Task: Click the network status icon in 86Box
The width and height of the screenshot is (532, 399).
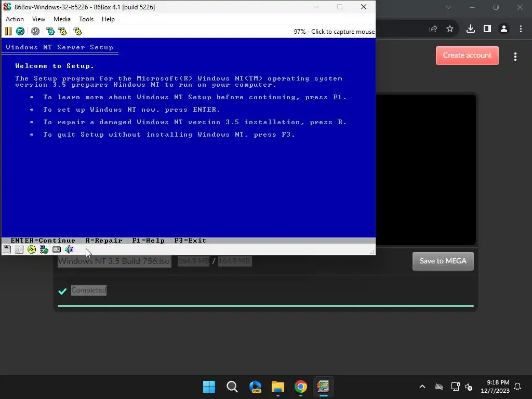Action: click(44, 250)
